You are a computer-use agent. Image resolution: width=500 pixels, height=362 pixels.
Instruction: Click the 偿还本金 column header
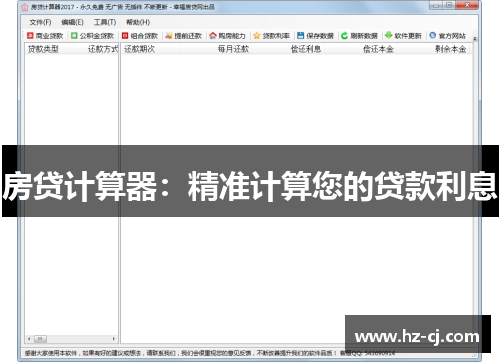pos(360,49)
